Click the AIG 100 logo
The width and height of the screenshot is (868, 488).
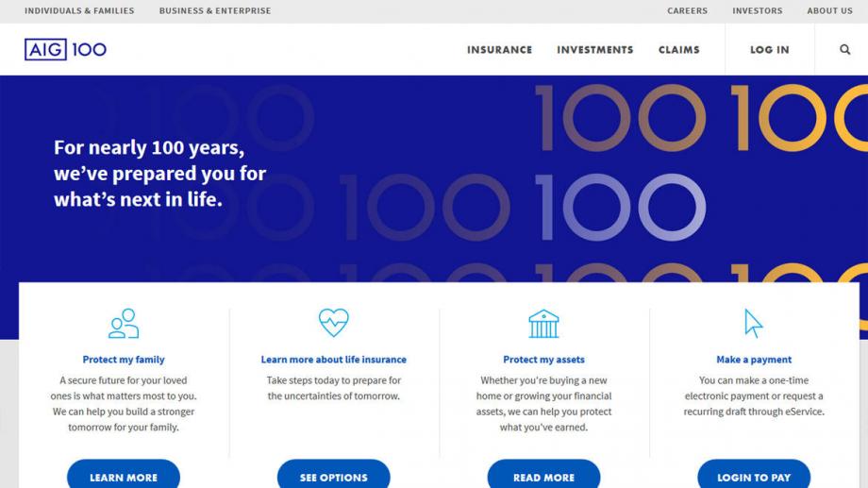tap(65, 50)
